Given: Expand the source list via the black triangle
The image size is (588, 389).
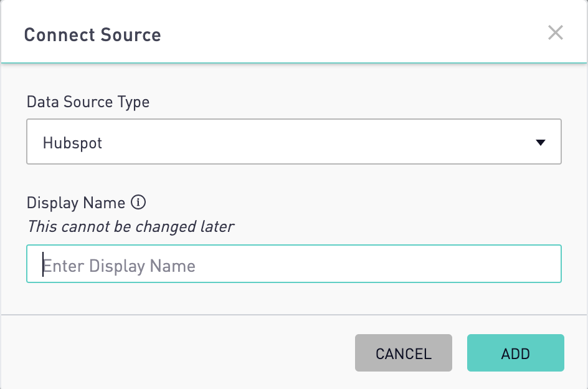Looking at the screenshot, I should (x=541, y=142).
